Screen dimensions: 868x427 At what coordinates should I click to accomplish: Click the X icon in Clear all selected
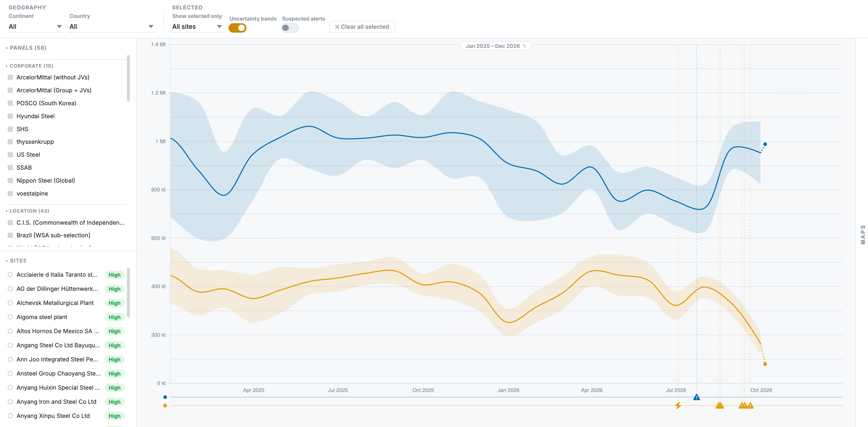pos(337,27)
